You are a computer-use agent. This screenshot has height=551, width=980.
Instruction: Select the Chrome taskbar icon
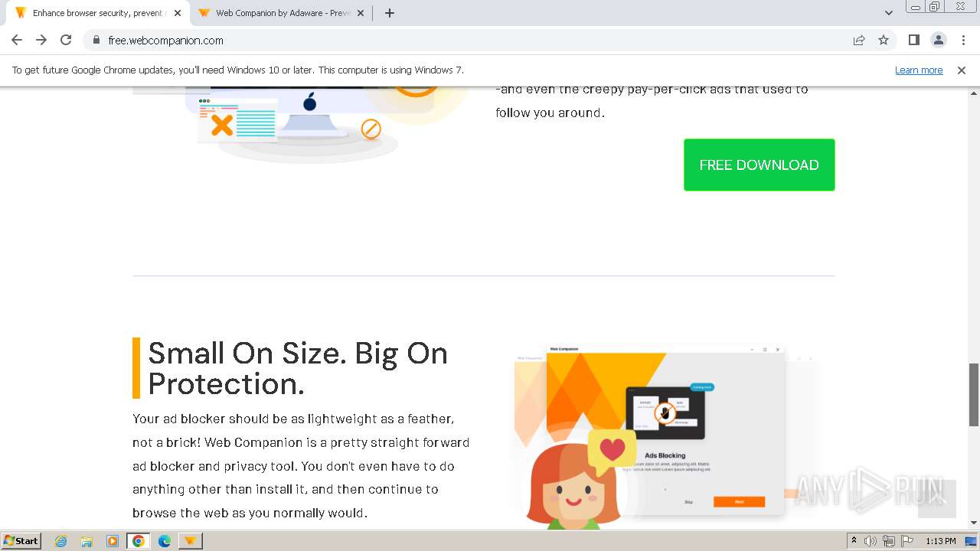pos(139,541)
